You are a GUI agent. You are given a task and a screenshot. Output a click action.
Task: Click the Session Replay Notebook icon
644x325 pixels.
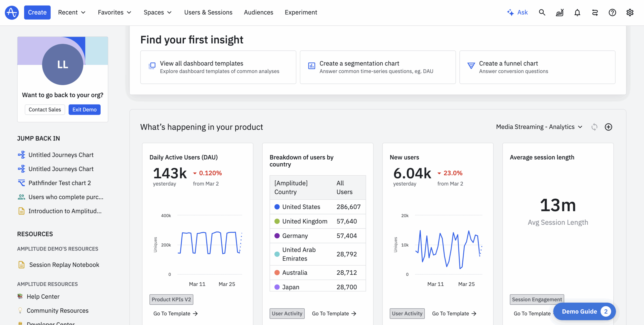(21, 265)
